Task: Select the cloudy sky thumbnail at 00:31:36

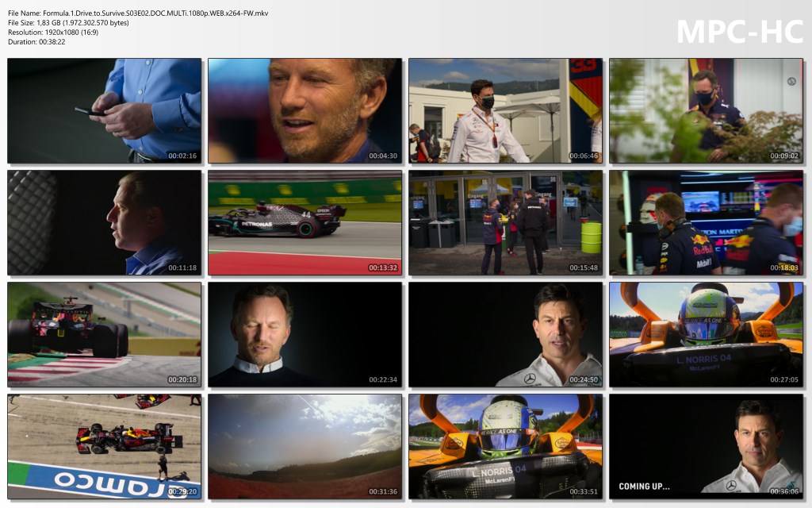Action: pyautogui.click(x=304, y=446)
